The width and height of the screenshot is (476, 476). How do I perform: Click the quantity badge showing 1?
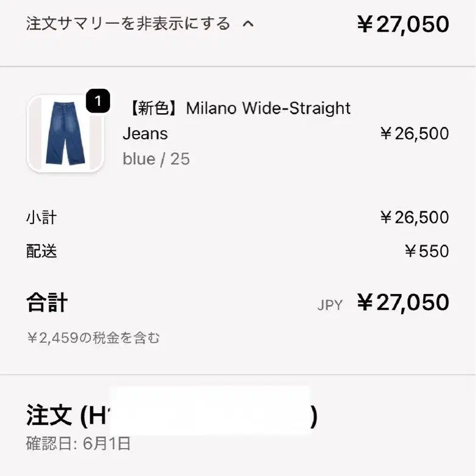(x=98, y=101)
